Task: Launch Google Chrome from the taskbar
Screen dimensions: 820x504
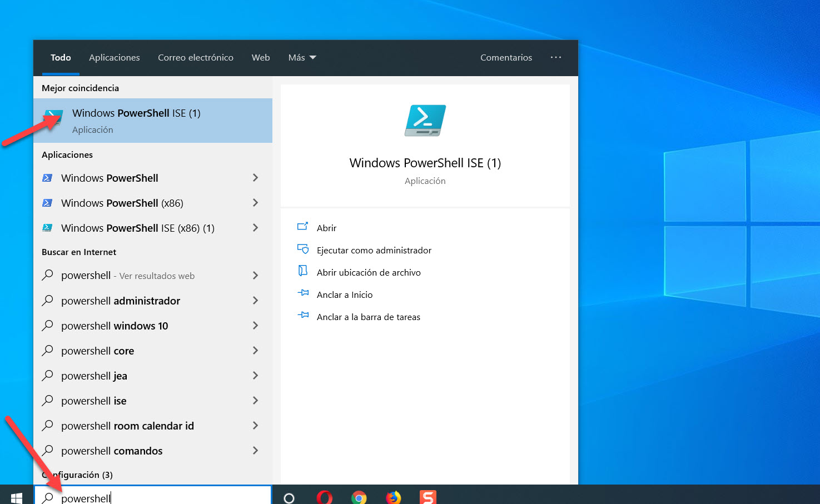Action: (x=359, y=497)
